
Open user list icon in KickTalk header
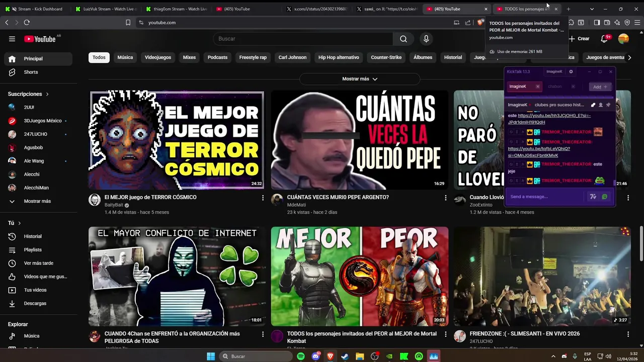coord(601,105)
